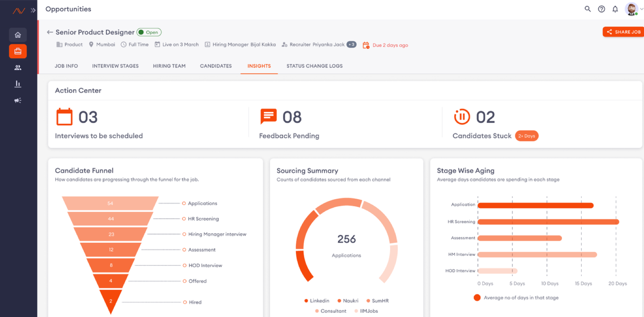
Task: Click the calendar Interviews to be scheduled icon
Action: click(x=65, y=117)
